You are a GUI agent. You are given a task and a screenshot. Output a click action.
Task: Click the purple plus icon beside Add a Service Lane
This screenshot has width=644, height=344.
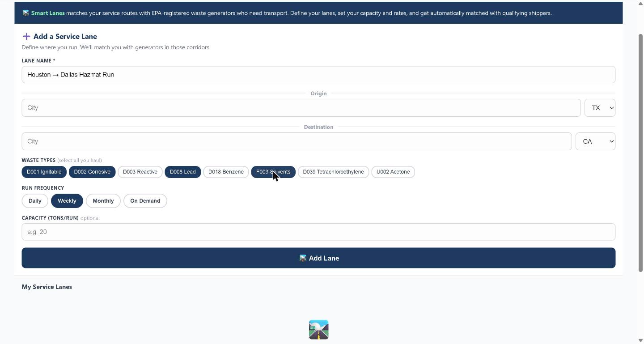(26, 36)
